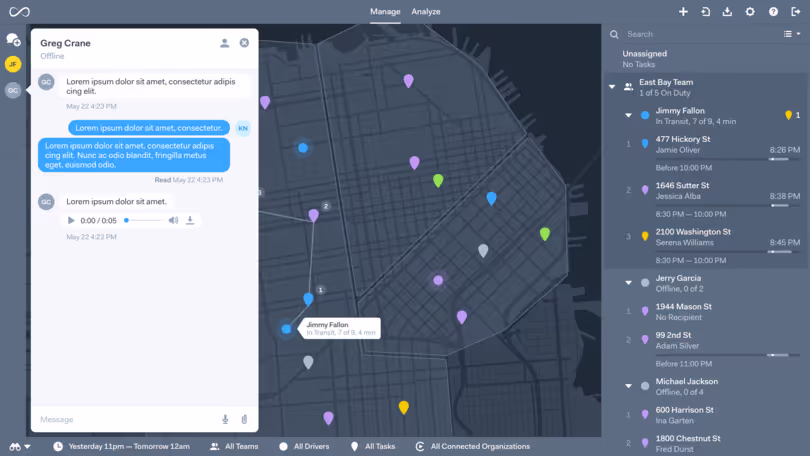The width and height of the screenshot is (810, 456).
Task: Click the logout icon in top bar
Action: click(x=796, y=12)
